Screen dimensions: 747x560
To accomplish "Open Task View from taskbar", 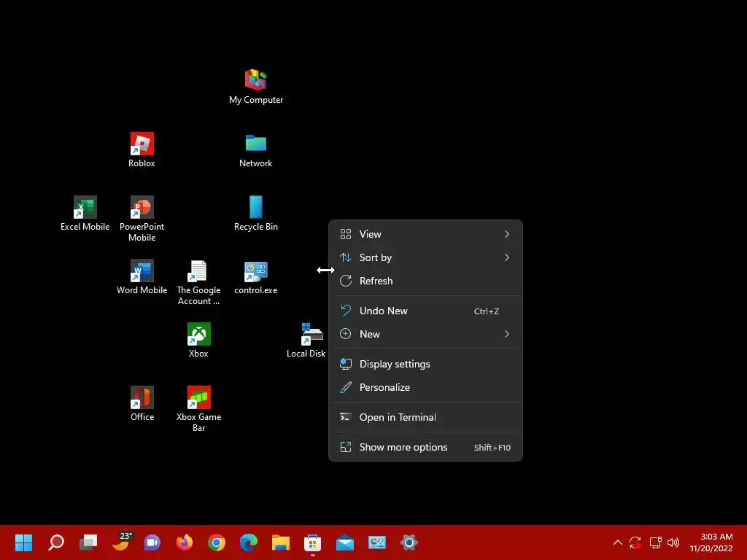I will pyautogui.click(x=88, y=542).
